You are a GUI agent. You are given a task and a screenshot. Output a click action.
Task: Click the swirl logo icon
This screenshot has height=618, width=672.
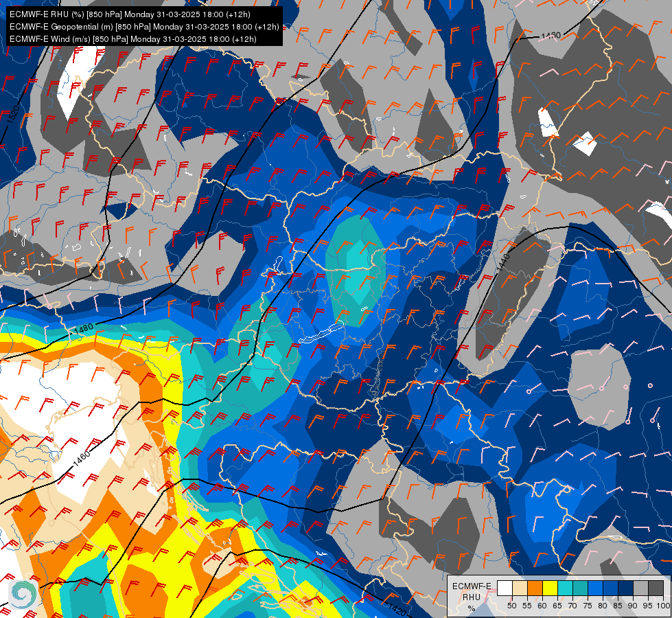click(23, 594)
